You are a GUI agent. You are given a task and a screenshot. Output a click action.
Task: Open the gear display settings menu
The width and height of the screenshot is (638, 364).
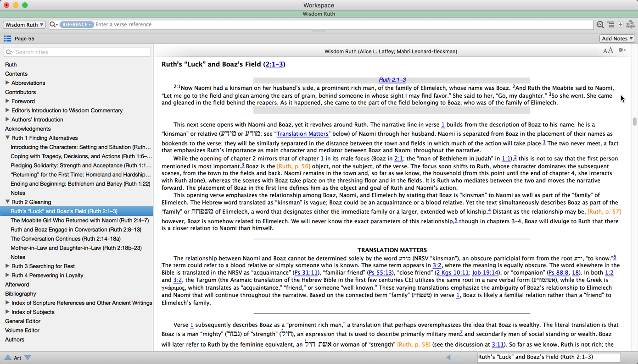coord(622,50)
